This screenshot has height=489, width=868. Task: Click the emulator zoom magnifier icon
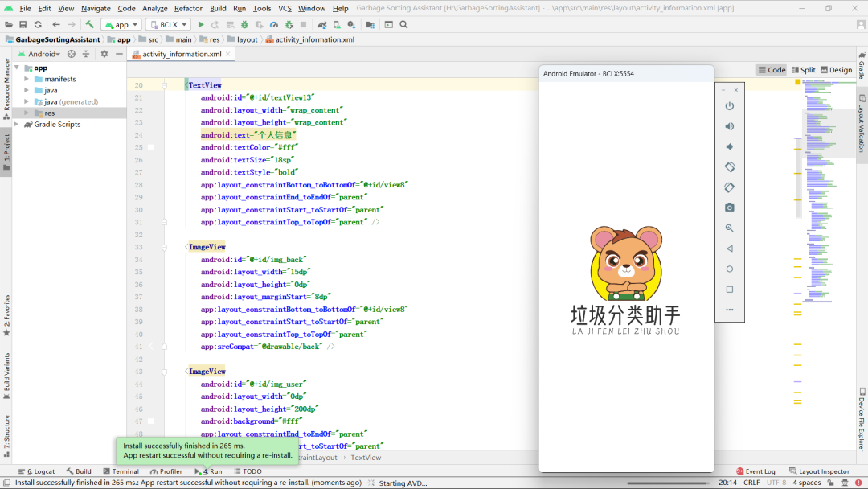click(730, 228)
